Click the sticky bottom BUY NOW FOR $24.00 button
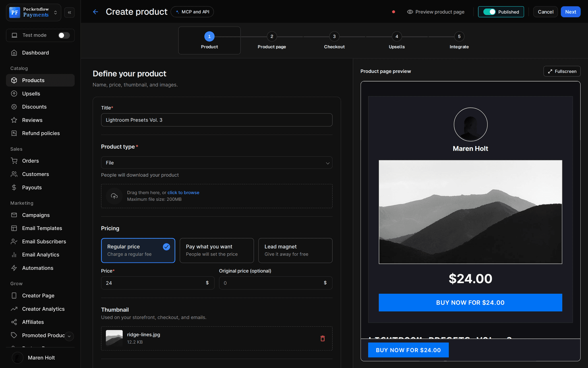The width and height of the screenshot is (588, 368). pyautogui.click(x=408, y=350)
